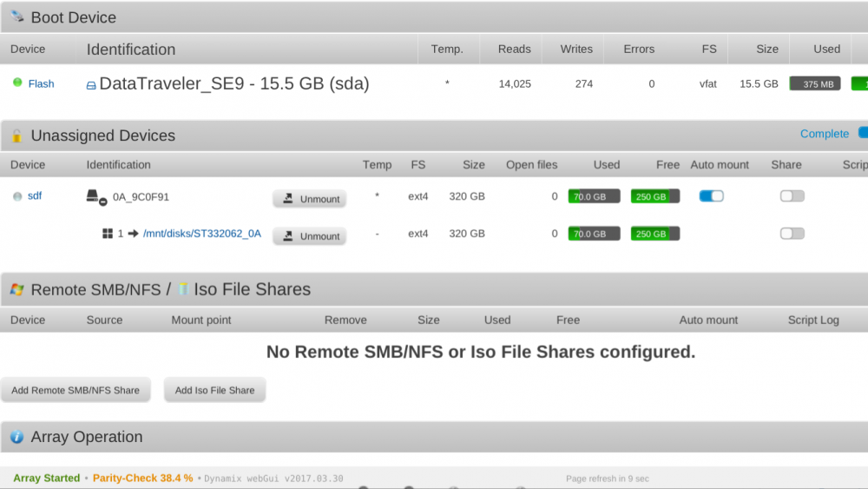Viewport: 868px width, 489px height.
Task: Click the Source column header
Action: click(x=104, y=320)
